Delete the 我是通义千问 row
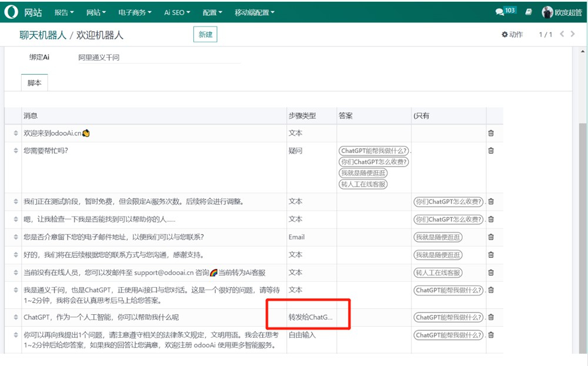 point(491,290)
